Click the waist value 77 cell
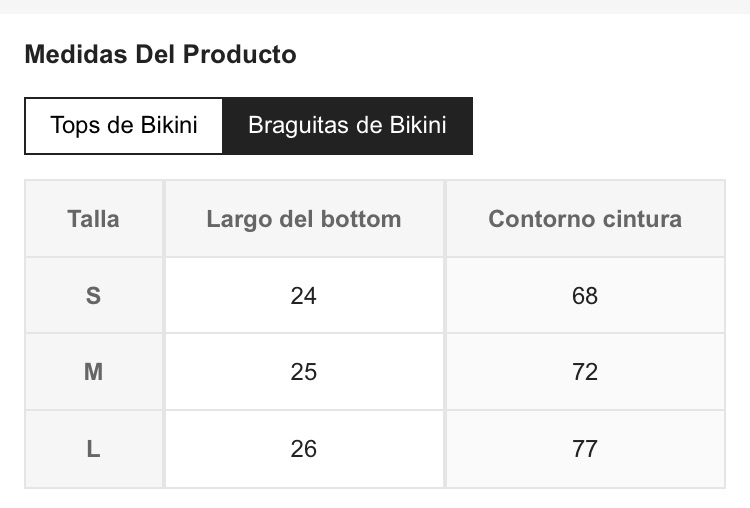 (x=585, y=449)
